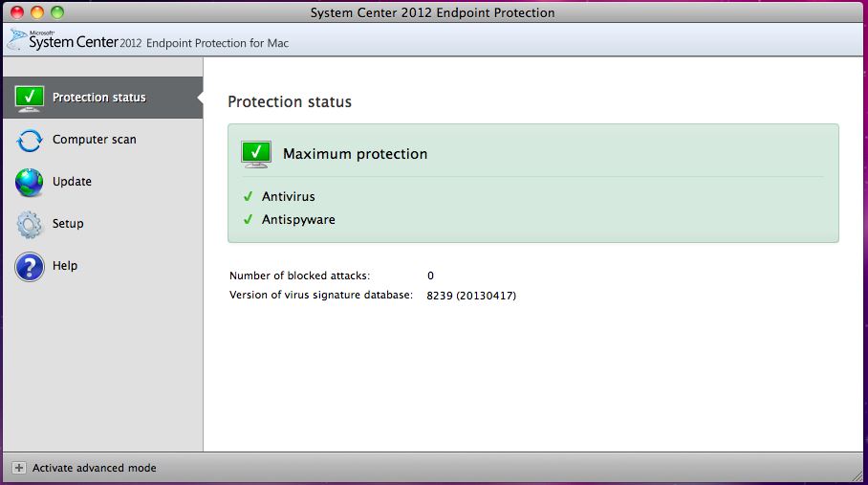The height and width of the screenshot is (485, 868).
Task: Select the Antispyware status entry
Action: 298,220
